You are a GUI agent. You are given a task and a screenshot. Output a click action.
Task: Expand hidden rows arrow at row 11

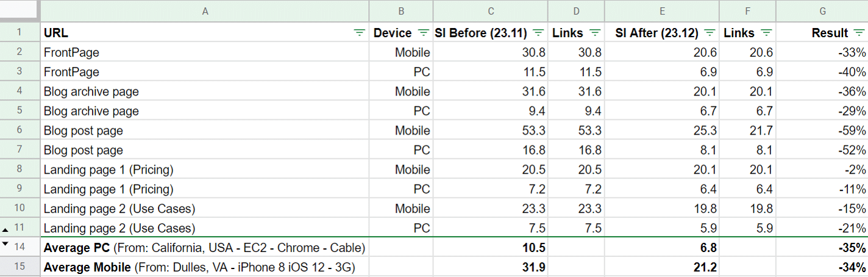coord(6,230)
